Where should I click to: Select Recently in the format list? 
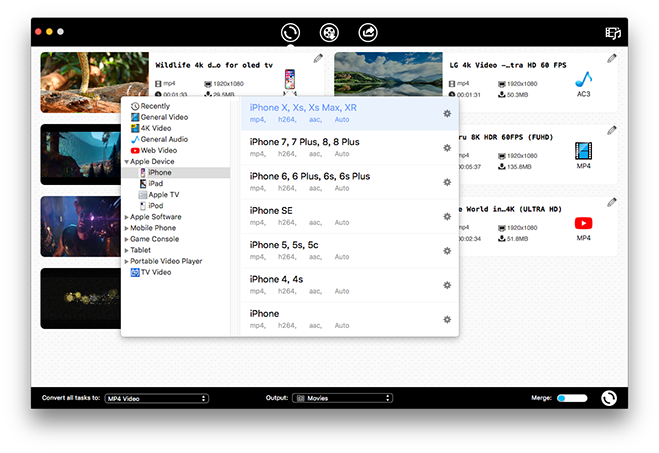pyautogui.click(x=150, y=106)
